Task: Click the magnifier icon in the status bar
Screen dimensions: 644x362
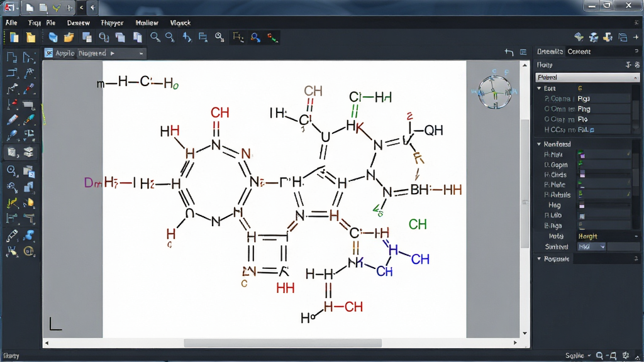Action: click(x=599, y=356)
